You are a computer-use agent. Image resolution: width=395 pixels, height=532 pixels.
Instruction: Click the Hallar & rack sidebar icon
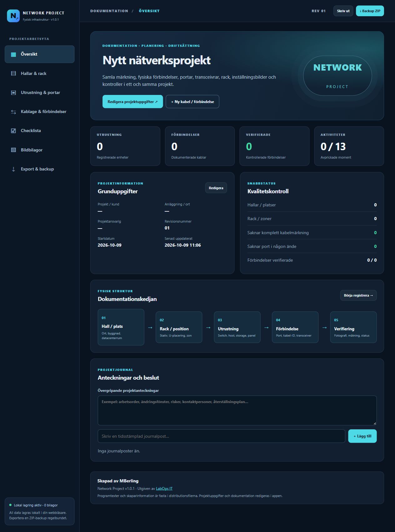13,73
